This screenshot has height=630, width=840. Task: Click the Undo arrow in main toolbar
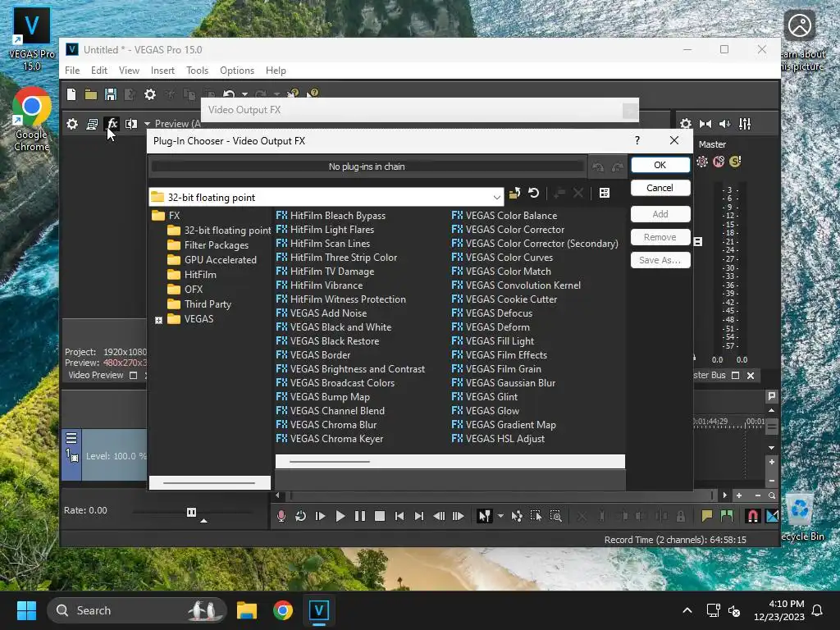click(x=229, y=94)
